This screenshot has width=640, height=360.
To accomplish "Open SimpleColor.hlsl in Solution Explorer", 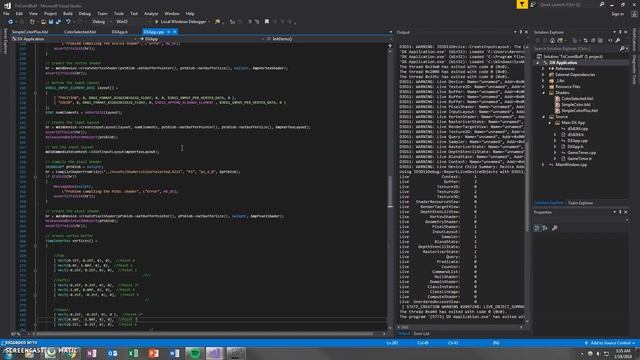I will (x=576, y=104).
